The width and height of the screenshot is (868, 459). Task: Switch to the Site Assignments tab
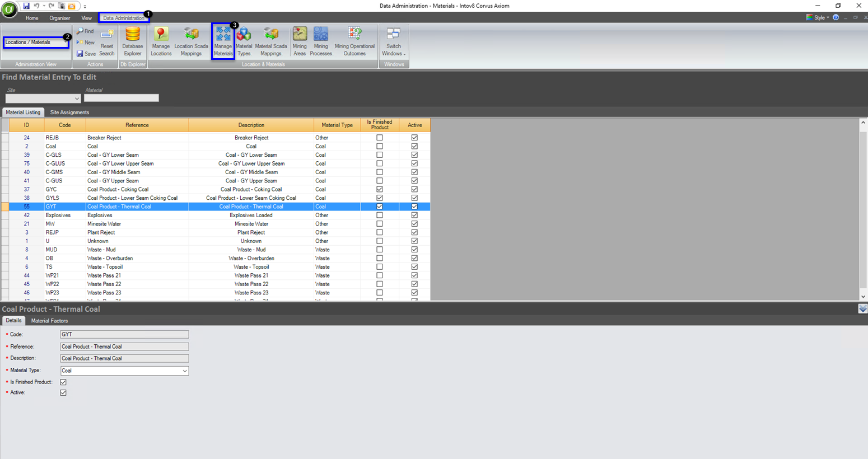click(69, 113)
